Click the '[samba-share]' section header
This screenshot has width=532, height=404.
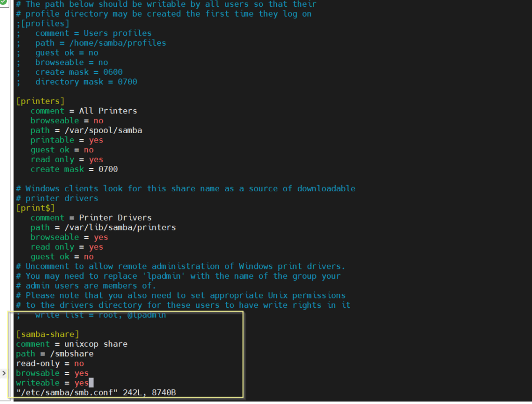[47, 334]
